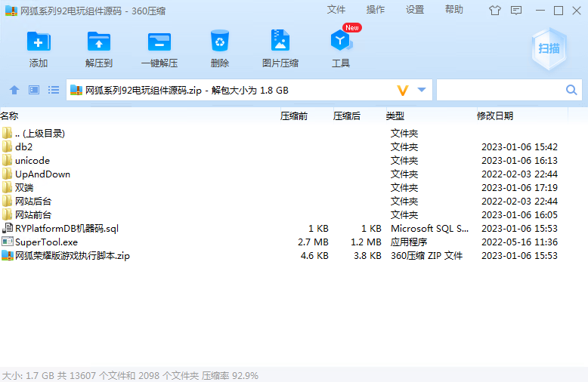Click the 应用程序 type cell
This screenshot has height=382, width=588.
pos(409,242)
